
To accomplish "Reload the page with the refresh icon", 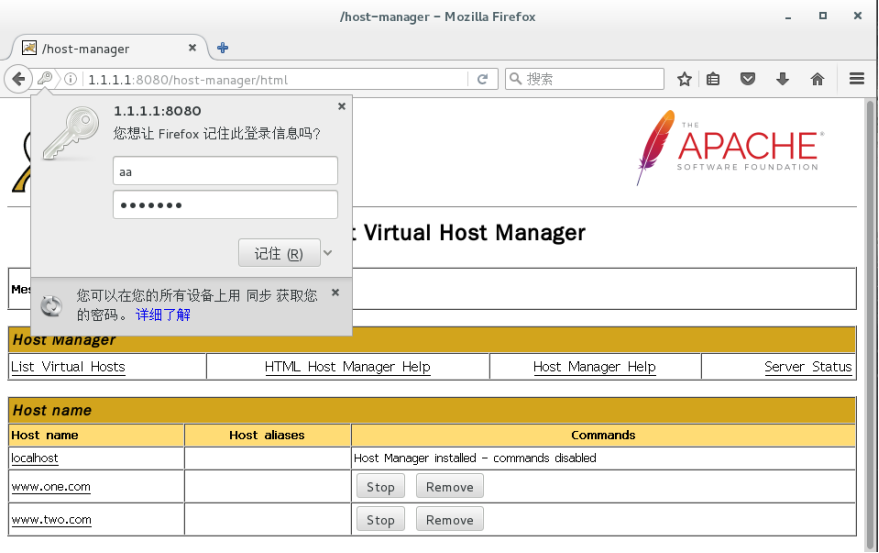I will point(482,79).
